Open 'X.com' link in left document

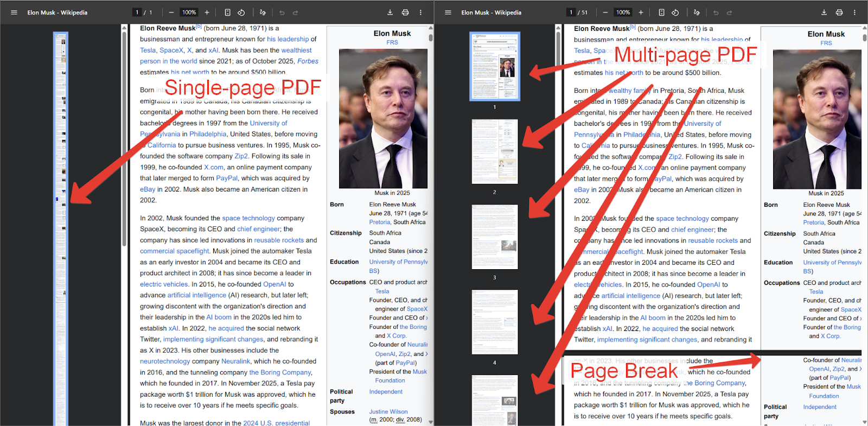[x=214, y=167]
